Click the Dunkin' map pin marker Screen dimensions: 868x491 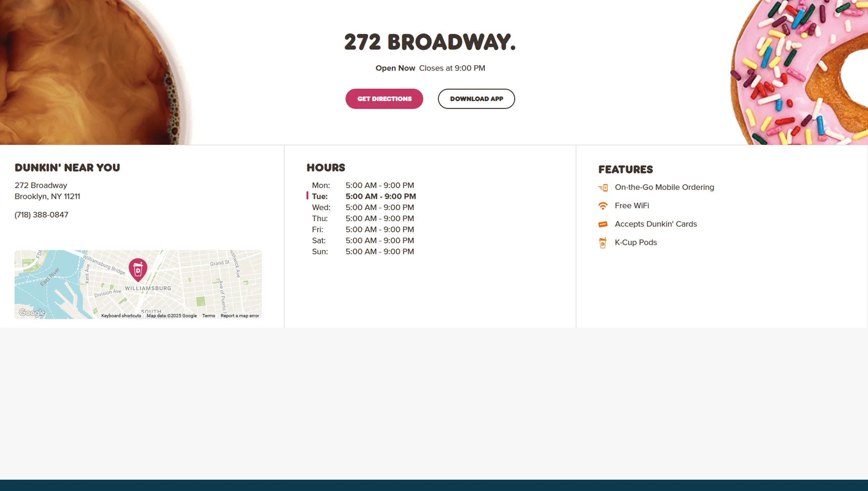point(138,269)
